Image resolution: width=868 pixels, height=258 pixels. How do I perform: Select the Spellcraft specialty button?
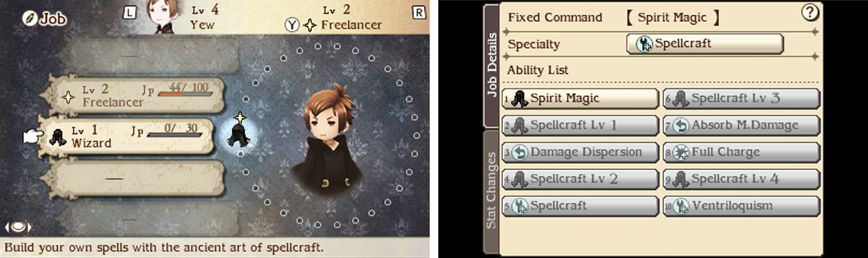coord(705,44)
